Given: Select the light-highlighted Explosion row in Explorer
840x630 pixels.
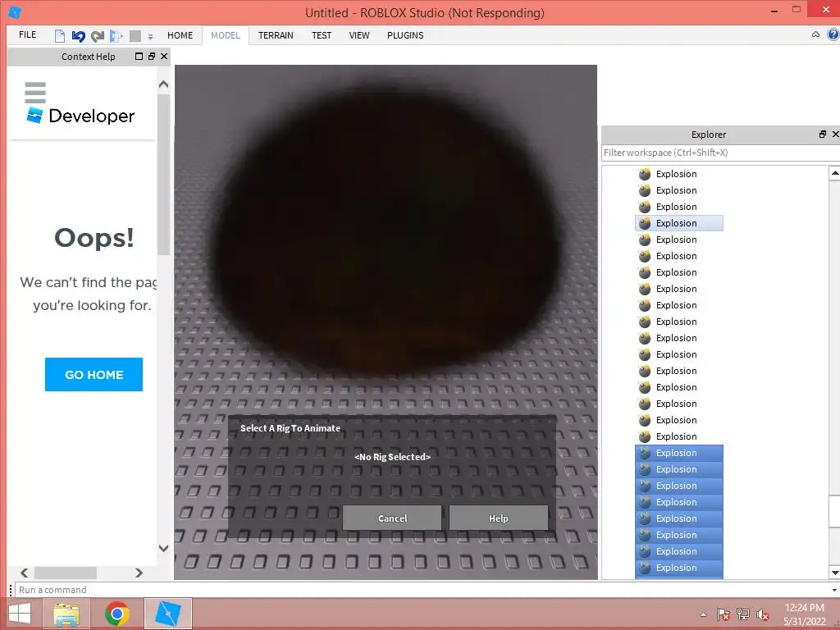Looking at the screenshot, I should pyautogui.click(x=678, y=223).
